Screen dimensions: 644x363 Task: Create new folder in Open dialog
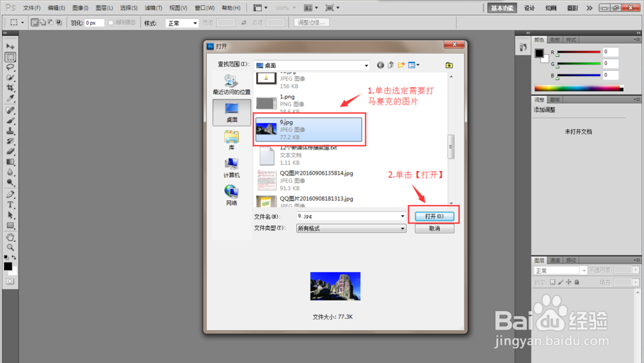pyautogui.click(x=401, y=65)
